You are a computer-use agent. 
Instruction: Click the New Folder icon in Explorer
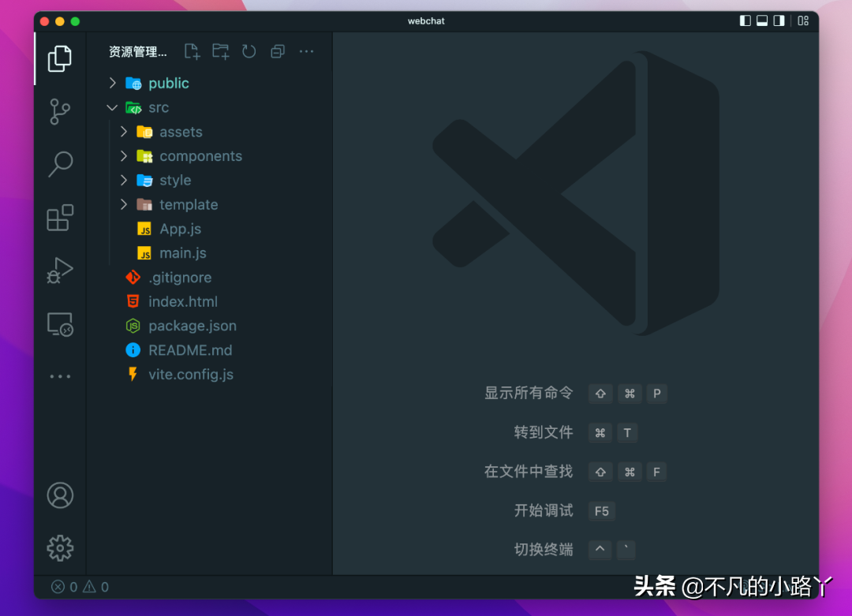220,51
